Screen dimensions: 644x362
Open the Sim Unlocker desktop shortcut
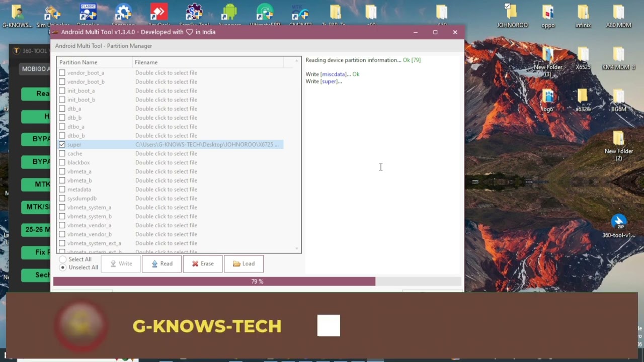53,15
